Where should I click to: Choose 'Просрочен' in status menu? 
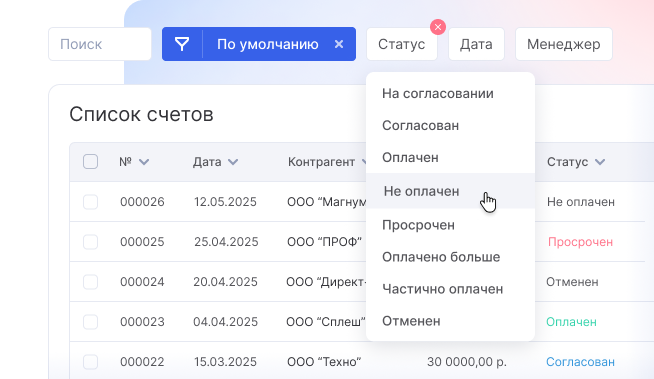(450, 225)
